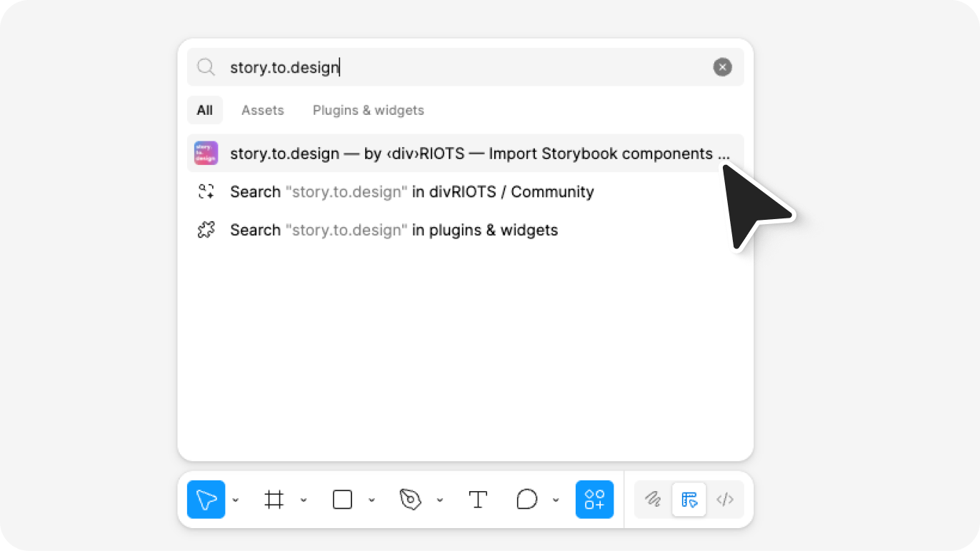The width and height of the screenshot is (980, 551).
Task: Click the story.to.design plugin thumbnail
Action: point(206,153)
